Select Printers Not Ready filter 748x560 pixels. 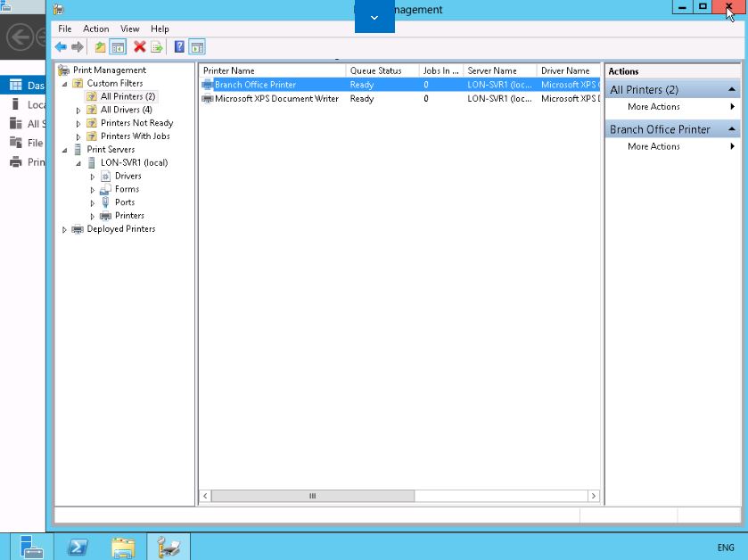coord(137,123)
